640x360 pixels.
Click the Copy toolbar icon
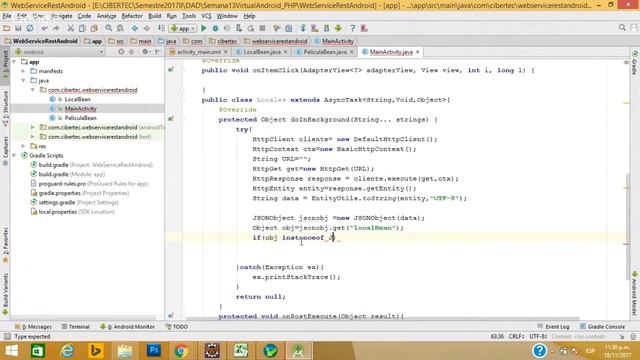pyautogui.click(x=82, y=28)
